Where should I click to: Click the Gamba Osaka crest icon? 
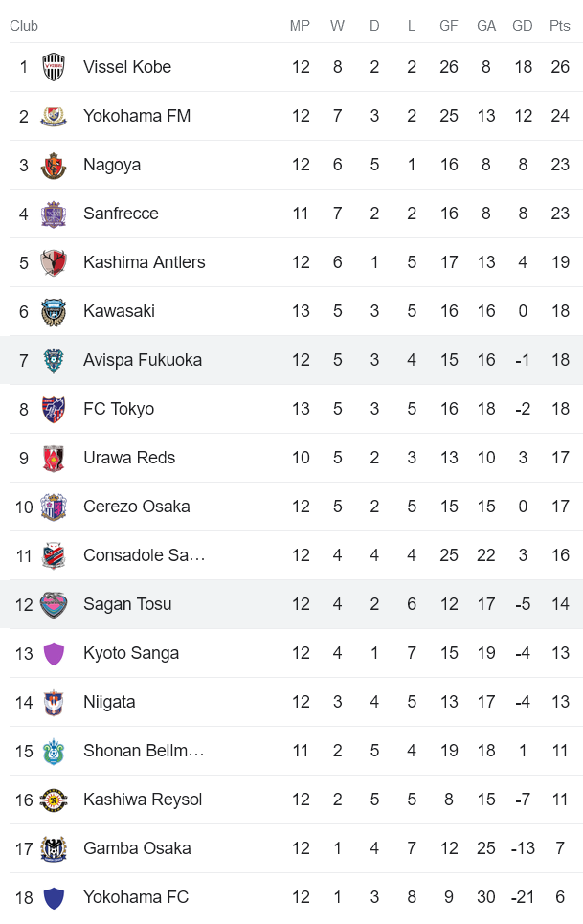pyautogui.click(x=54, y=848)
